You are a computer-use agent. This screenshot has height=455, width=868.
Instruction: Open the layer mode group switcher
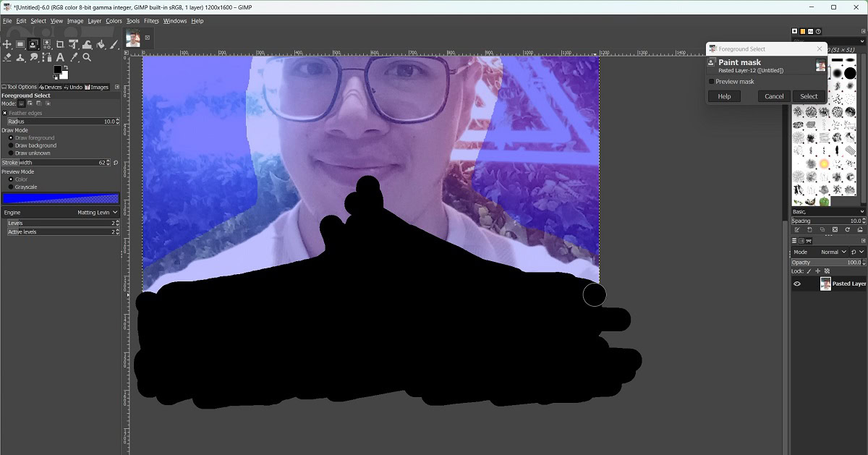858,252
